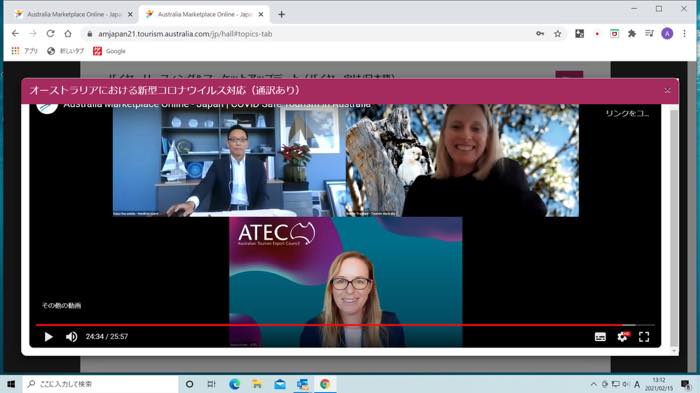Open File Explorer from taskbar
This screenshot has height=393, width=700.
coord(257,384)
